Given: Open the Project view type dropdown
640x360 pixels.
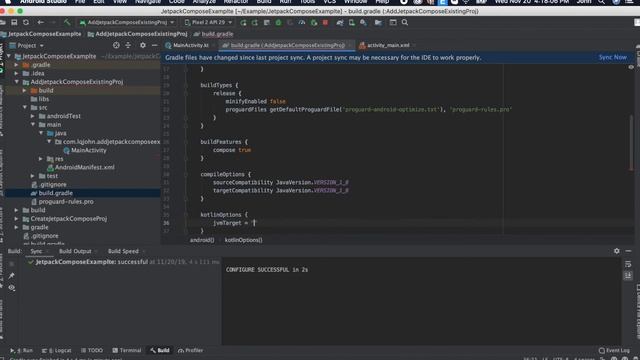Looking at the screenshot, I should pos(27,45).
